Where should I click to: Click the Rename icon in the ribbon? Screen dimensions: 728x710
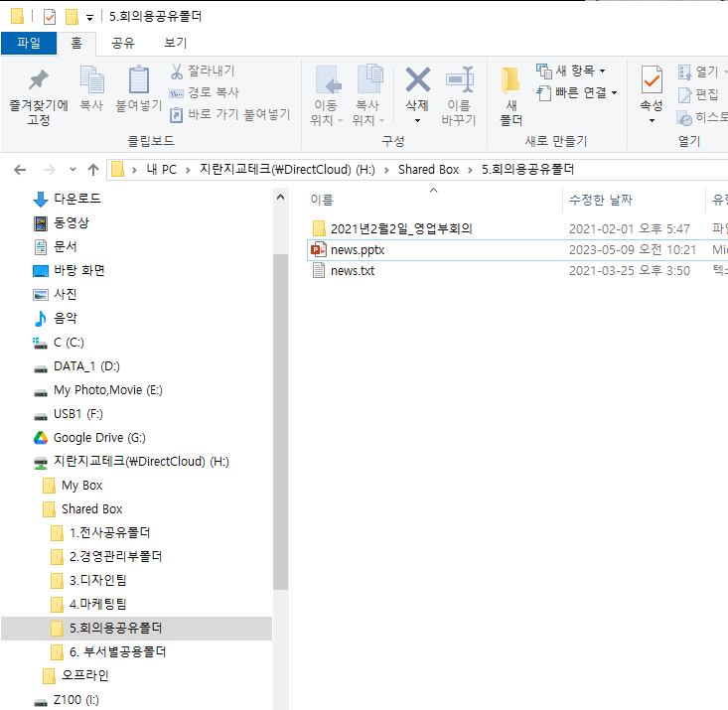coord(459,81)
